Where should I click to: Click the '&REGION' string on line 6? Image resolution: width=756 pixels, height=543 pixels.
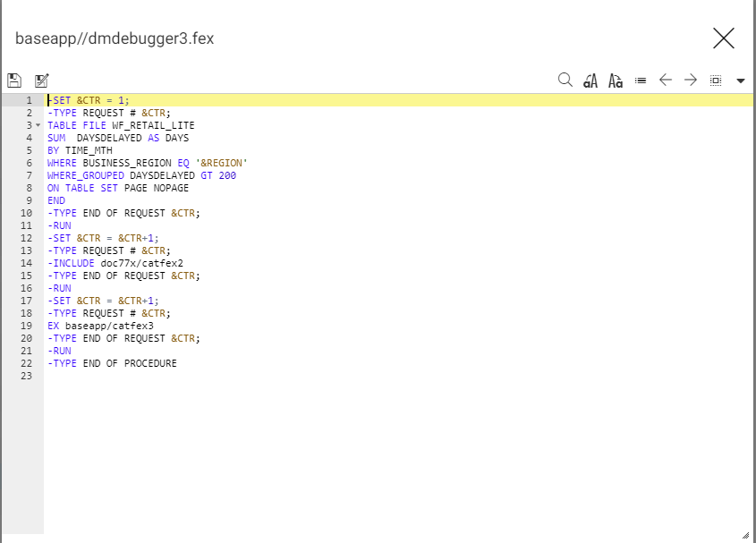pyautogui.click(x=221, y=163)
